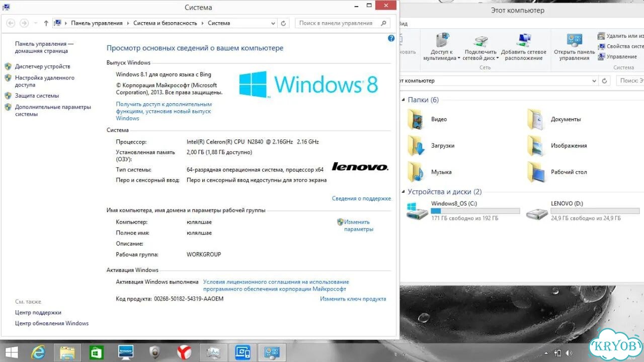Click the battery power tray icon
This screenshot has height=362, width=644.
tap(557, 353)
